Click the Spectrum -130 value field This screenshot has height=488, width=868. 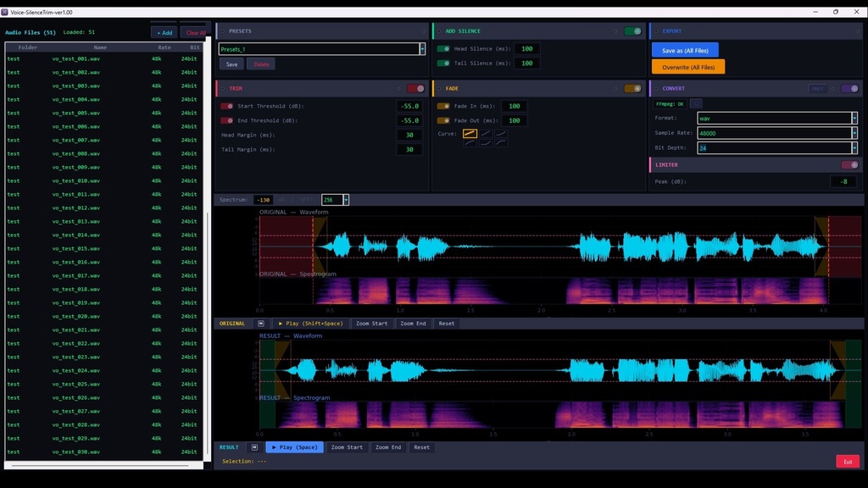click(x=264, y=200)
